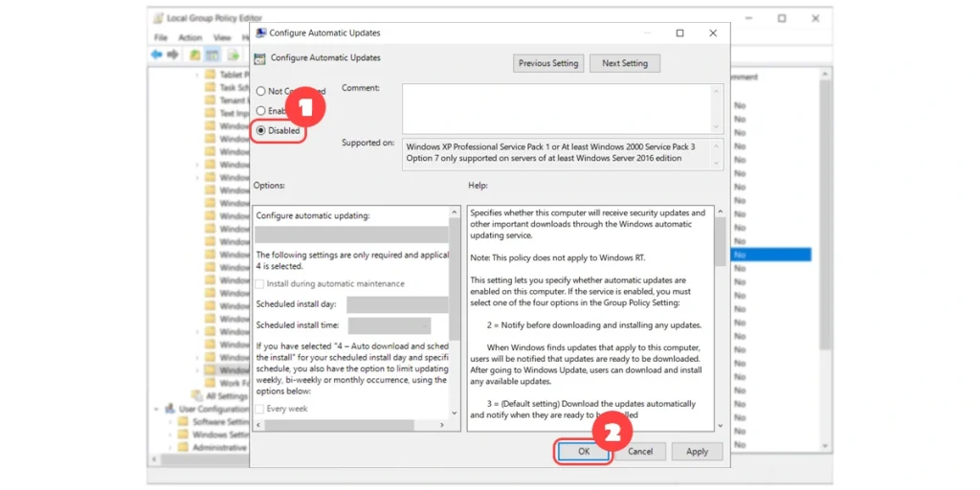This screenshot has height=490, width=980.
Task: Toggle the show/hide console tree toolbar icon
Action: pyautogui.click(x=212, y=55)
